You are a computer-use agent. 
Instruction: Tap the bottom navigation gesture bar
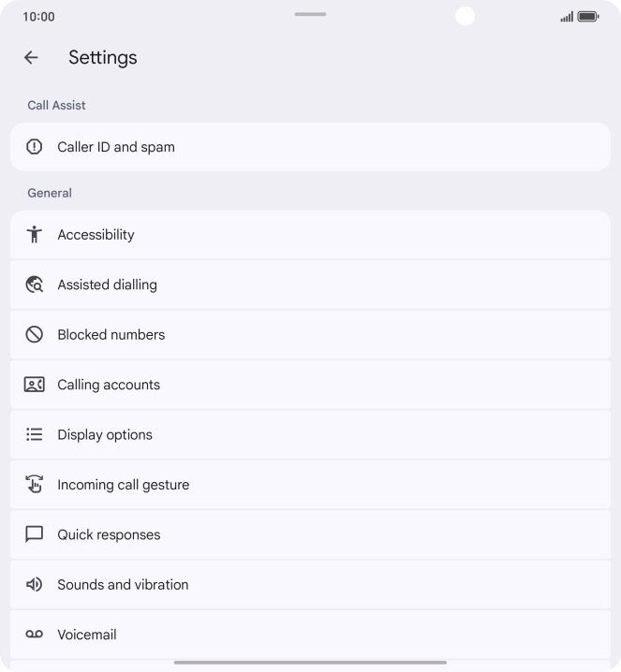[310, 663]
